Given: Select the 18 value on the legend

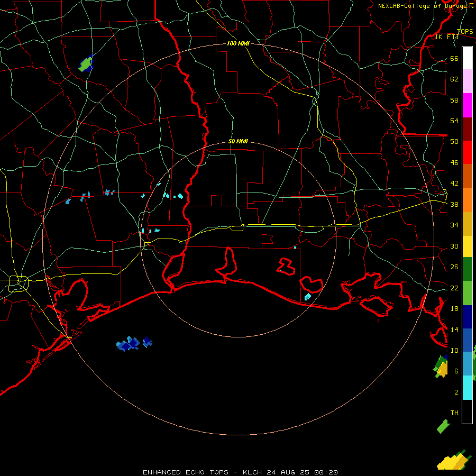Looking at the screenshot, I should pyautogui.click(x=454, y=309).
